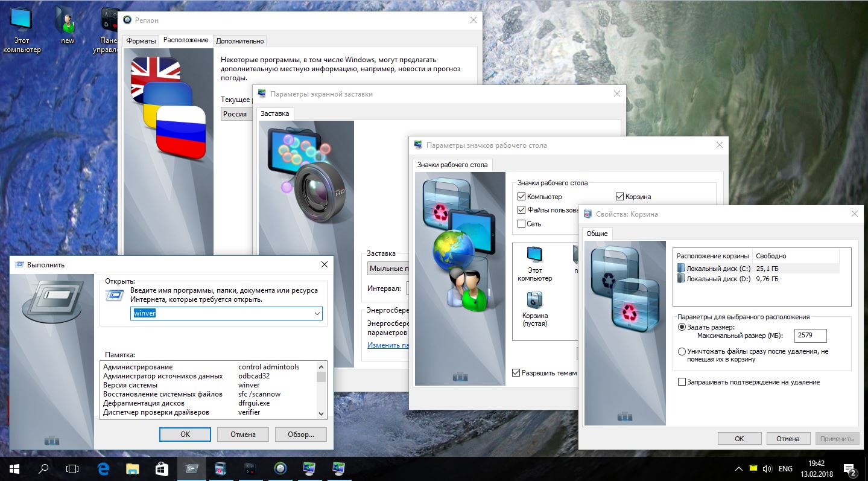Expand the Run command history dropdown
Screen dimensions: 868x481
[317, 313]
